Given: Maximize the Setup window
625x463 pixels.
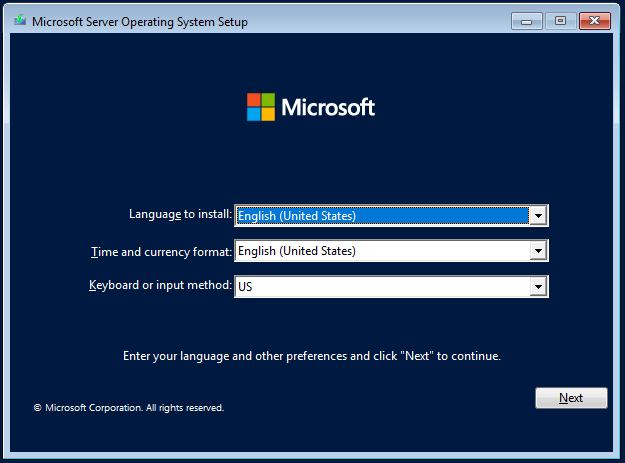Looking at the screenshot, I should tap(560, 21).
